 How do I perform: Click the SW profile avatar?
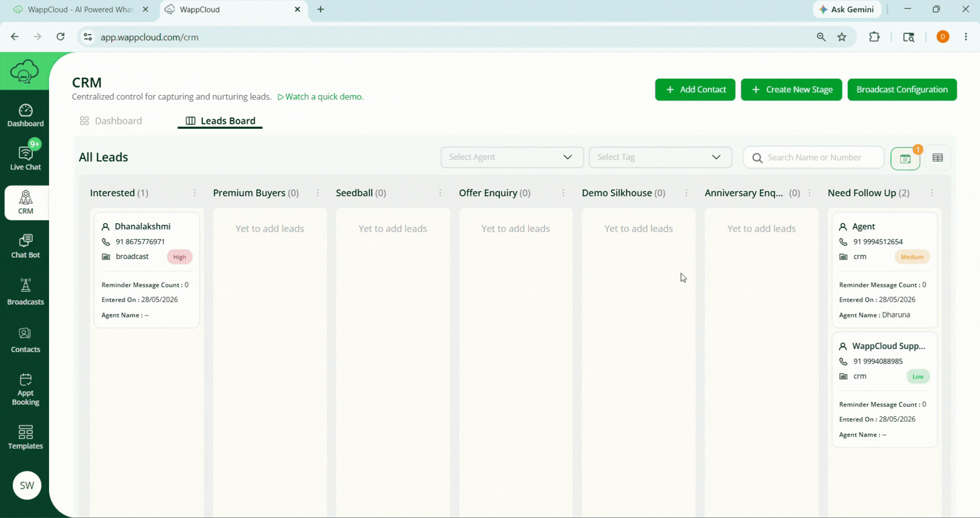pyautogui.click(x=27, y=485)
